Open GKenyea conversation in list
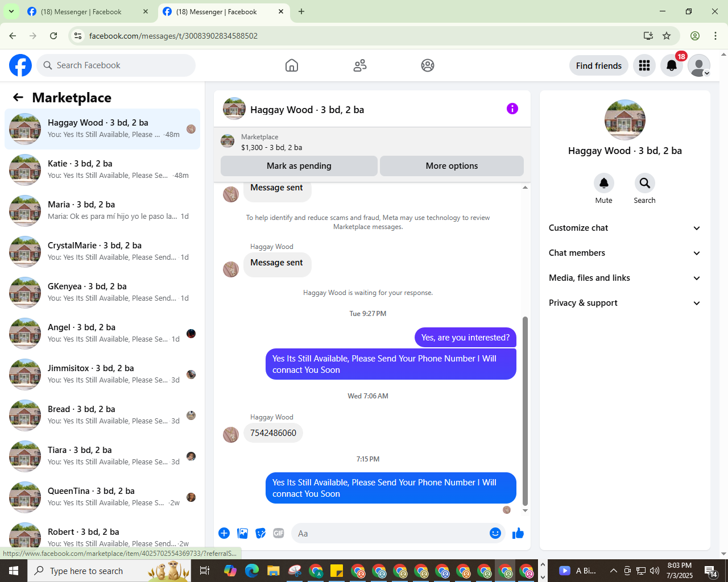Viewport: 728px width, 582px height. click(102, 293)
